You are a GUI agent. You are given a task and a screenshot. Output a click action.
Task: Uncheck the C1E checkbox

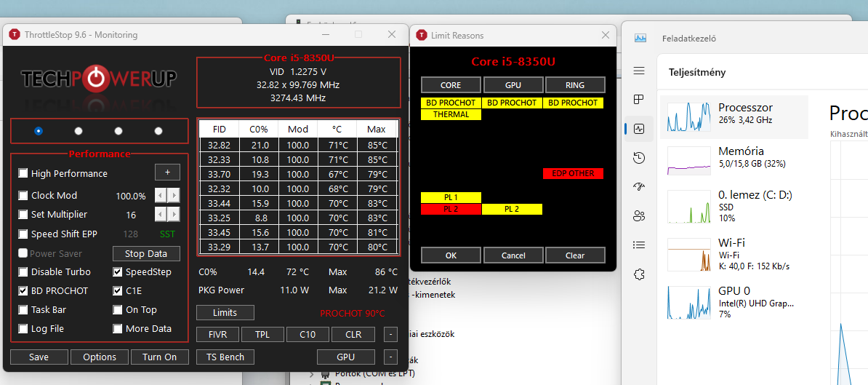117,291
